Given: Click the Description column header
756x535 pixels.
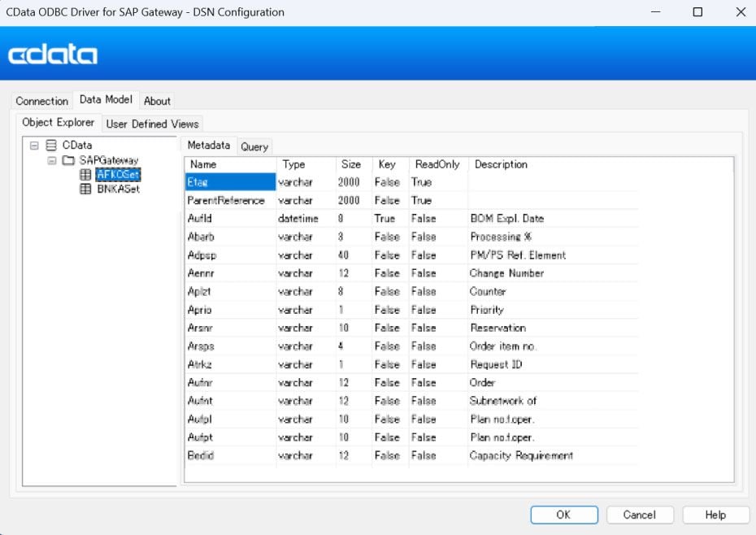Looking at the screenshot, I should click(501, 164).
